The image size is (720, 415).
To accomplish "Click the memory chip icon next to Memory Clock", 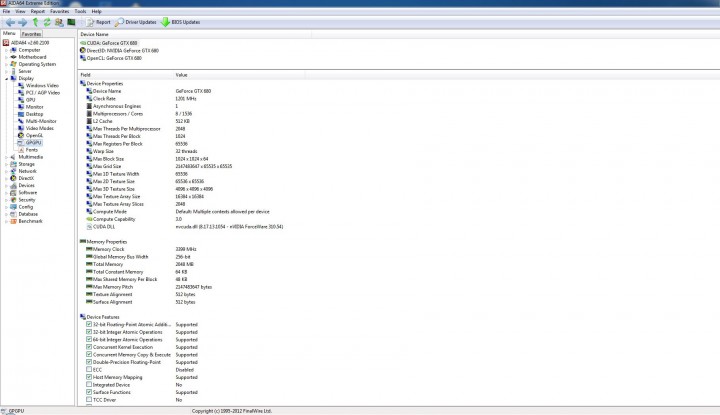I will [x=89, y=249].
